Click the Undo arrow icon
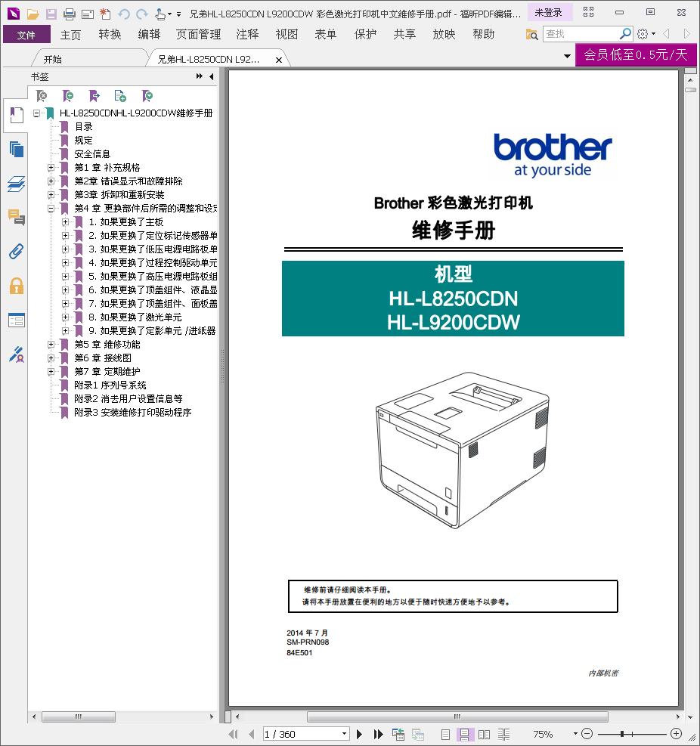 point(124,14)
